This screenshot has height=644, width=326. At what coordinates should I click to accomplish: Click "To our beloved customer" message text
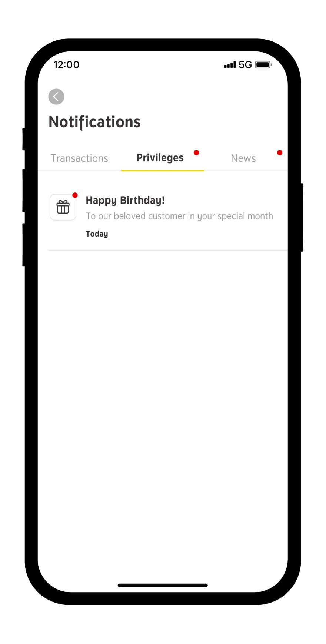(179, 216)
